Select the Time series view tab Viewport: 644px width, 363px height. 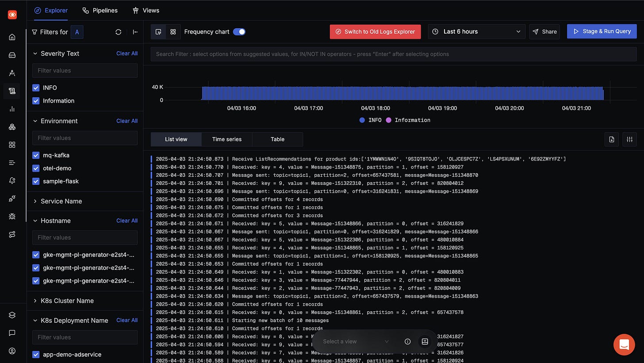click(x=227, y=139)
